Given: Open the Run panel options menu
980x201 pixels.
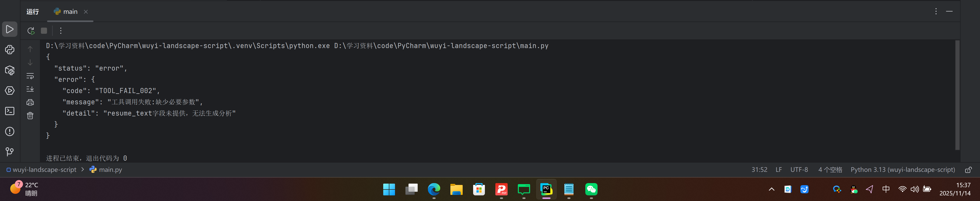Looking at the screenshot, I should [936, 12].
